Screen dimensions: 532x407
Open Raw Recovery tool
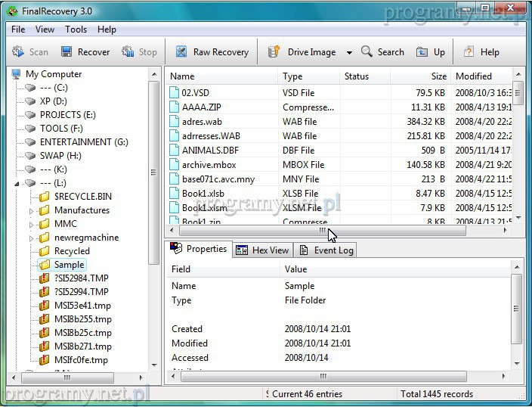click(181, 52)
